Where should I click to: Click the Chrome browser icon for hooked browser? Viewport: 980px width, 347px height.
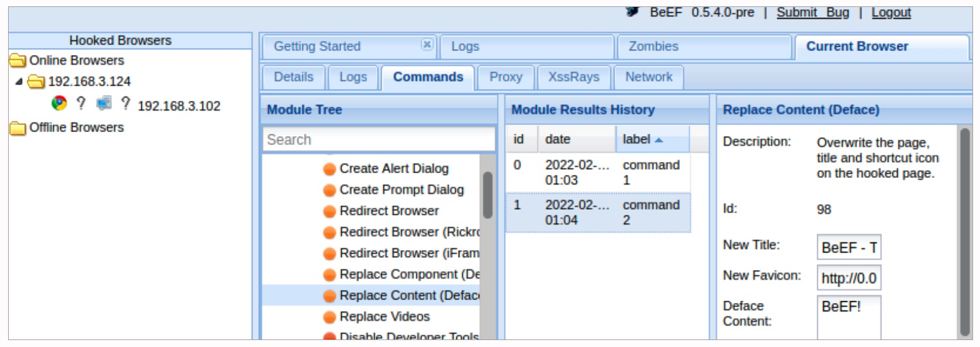click(59, 104)
